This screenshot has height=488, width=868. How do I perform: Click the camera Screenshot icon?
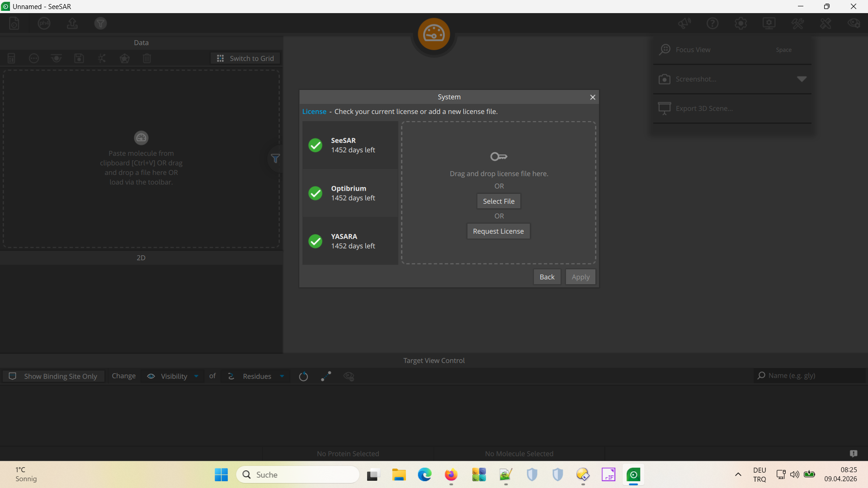[x=664, y=79]
